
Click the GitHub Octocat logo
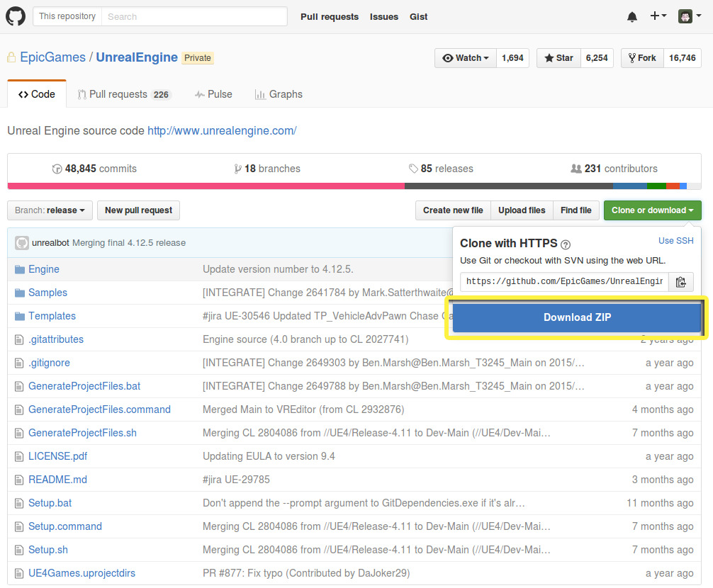coord(16,16)
